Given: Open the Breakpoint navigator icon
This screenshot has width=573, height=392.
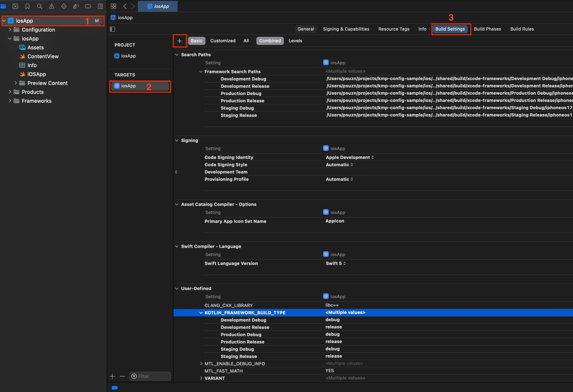Looking at the screenshot, I should tap(88, 6).
